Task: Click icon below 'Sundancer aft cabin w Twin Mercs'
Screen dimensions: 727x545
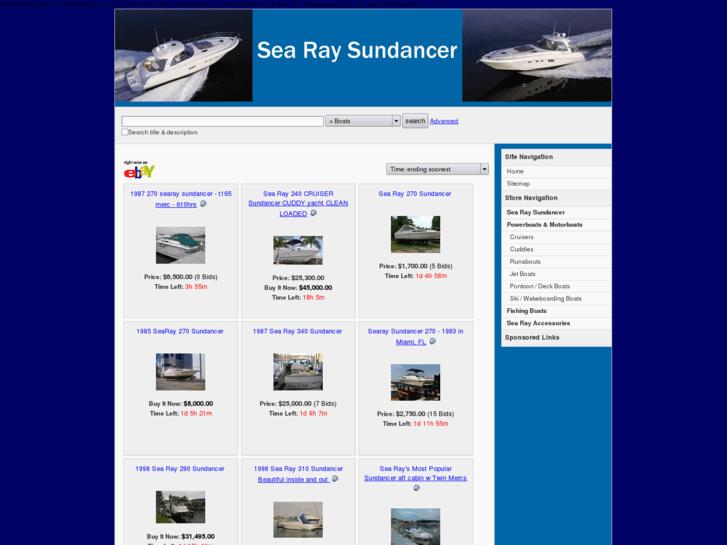Action: (416, 488)
